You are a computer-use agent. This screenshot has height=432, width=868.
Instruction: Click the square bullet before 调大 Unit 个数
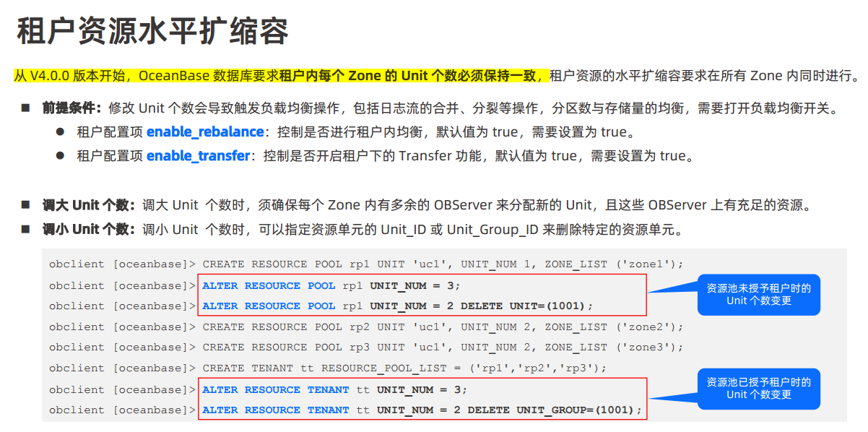(25, 205)
